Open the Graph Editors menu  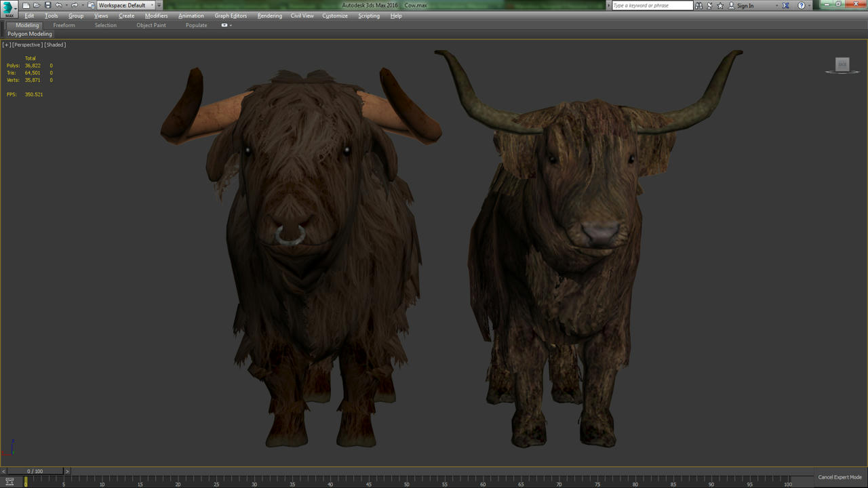(x=231, y=16)
